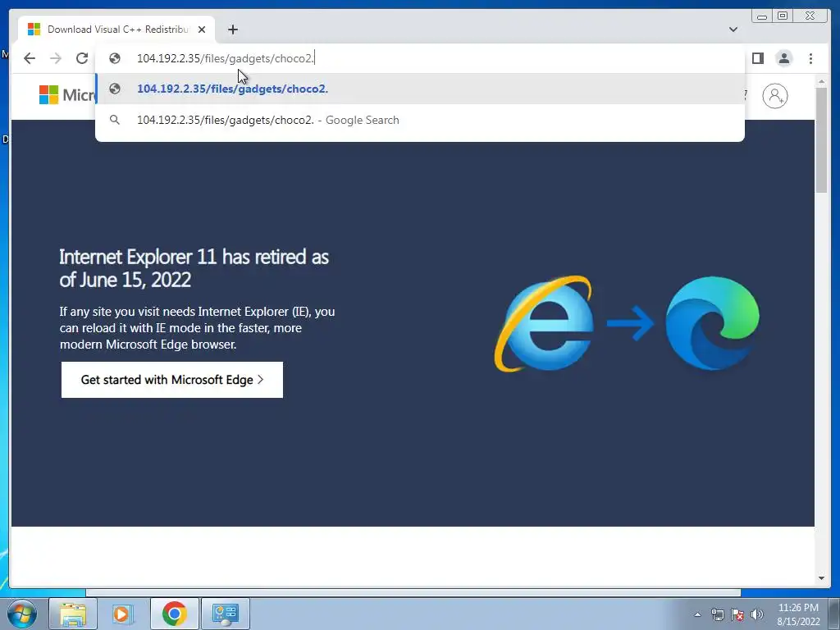Open Windows Explorer from taskbar
This screenshot has width=840, height=630.
click(x=73, y=614)
